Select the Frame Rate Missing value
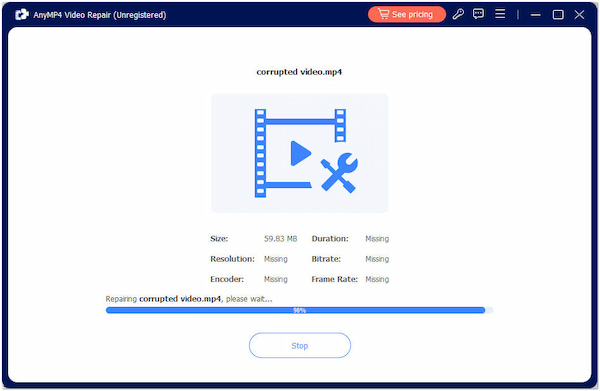This screenshot has width=600, height=391. coord(377,279)
